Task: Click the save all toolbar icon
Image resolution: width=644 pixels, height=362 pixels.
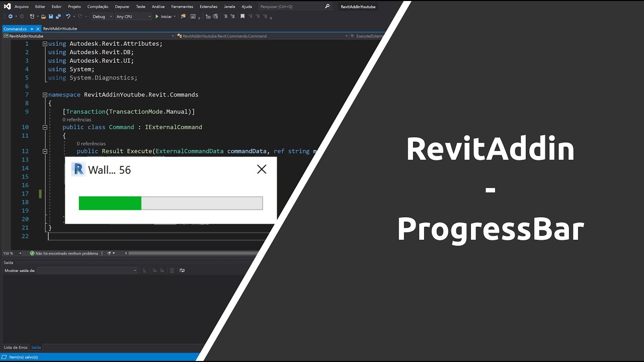Action: 58,17
